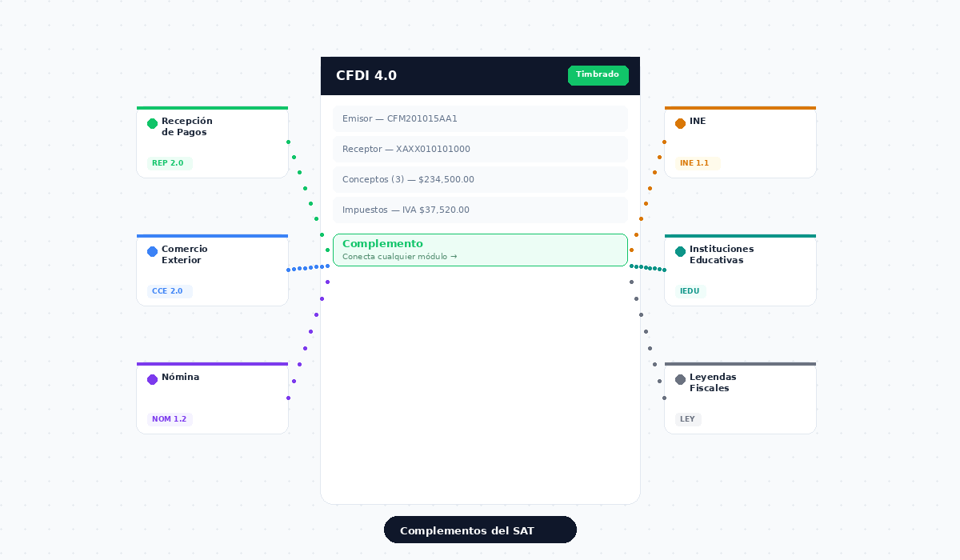Click the purple Nómina icon

pos(152,379)
